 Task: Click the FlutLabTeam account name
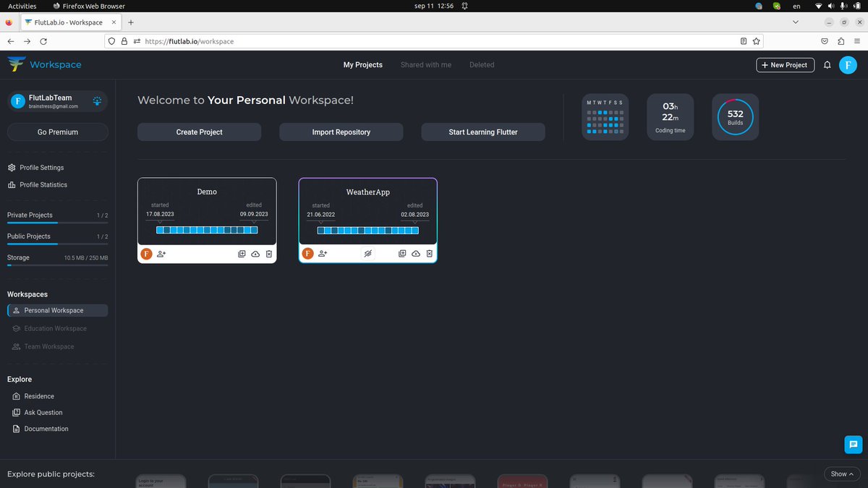point(50,98)
